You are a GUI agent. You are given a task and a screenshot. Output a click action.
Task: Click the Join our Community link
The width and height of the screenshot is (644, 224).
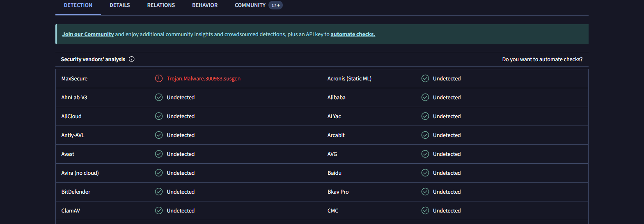88,34
